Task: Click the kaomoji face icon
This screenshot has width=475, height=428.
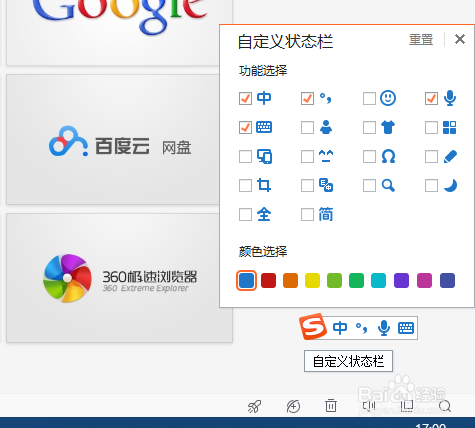Action: (326, 156)
